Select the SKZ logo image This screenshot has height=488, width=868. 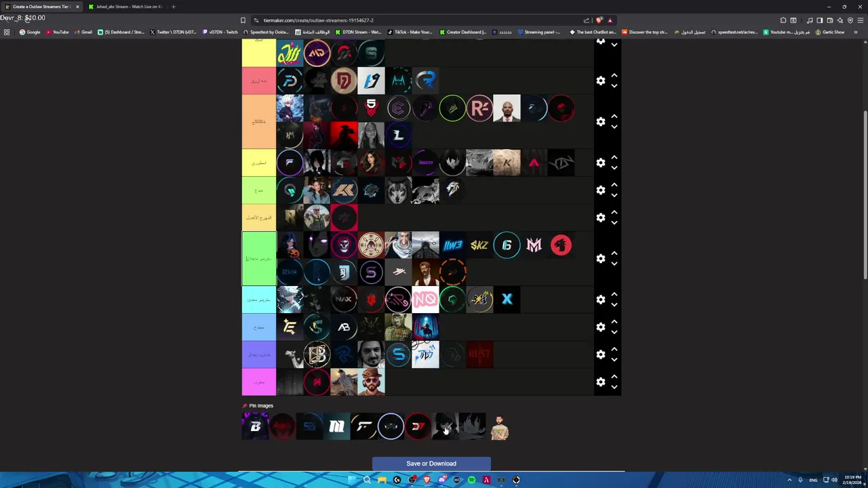(479, 245)
